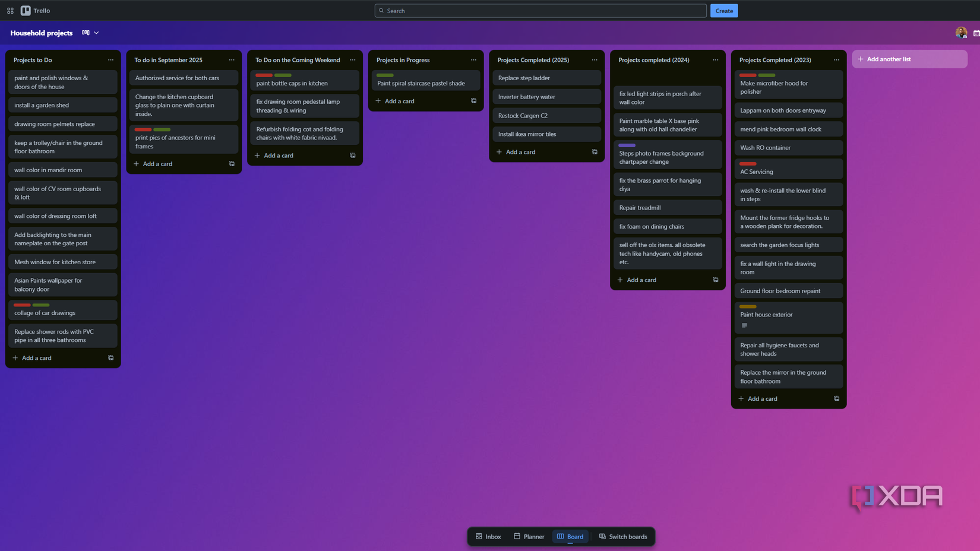Create from template in Projects completed (2024)
The image size is (980, 551).
coord(716,280)
